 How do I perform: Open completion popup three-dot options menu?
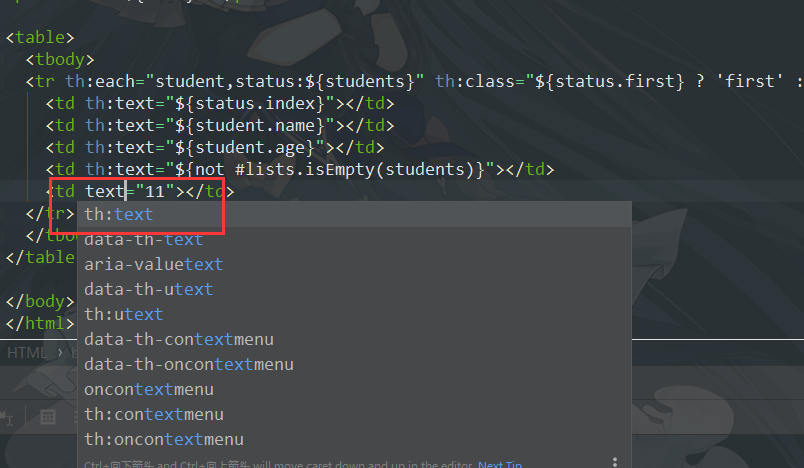click(x=615, y=462)
